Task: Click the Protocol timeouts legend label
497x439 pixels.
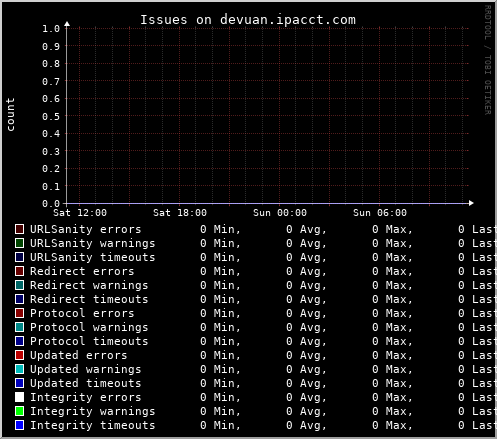Action: 89,341
